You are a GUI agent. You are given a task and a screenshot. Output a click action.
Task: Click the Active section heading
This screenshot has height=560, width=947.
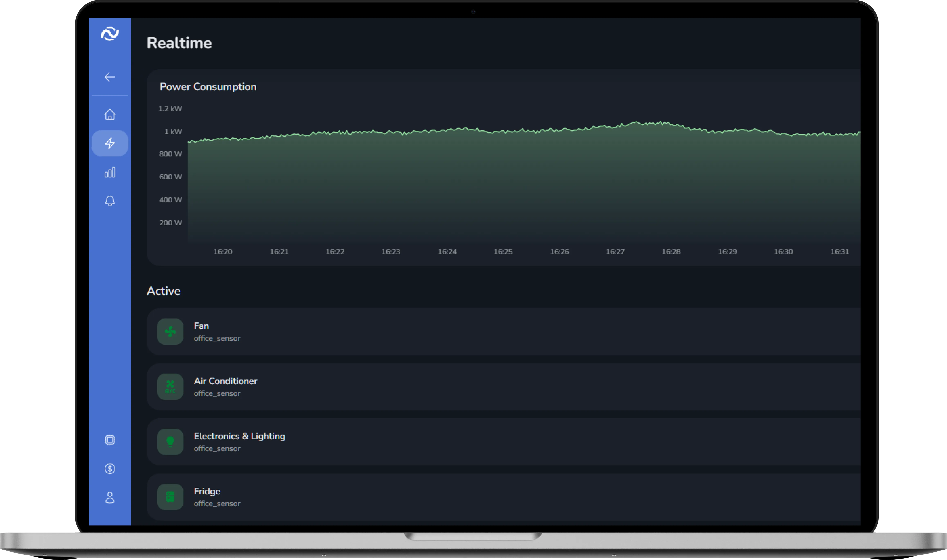tap(164, 291)
